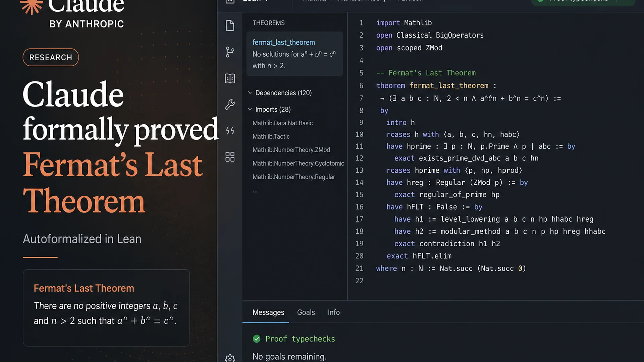Click the THEOREMS panel header
This screenshot has height=362, width=644.
[269, 23]
